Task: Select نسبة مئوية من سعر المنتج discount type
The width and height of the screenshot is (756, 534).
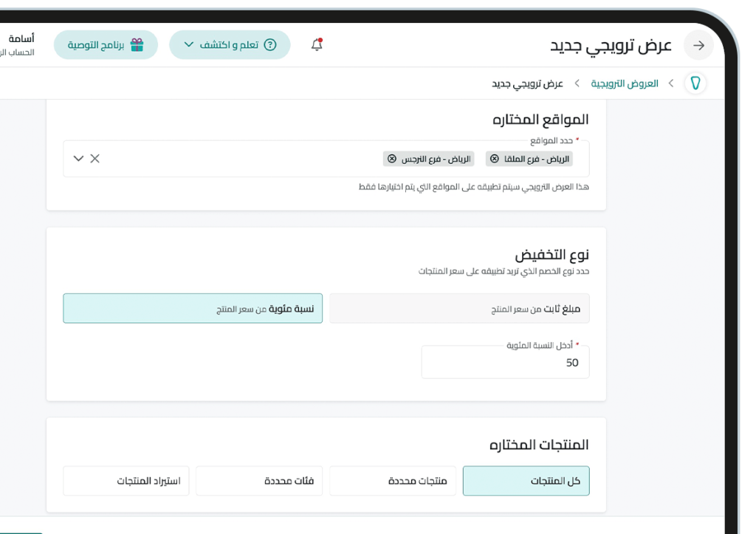Action: (x=193, y=308)
